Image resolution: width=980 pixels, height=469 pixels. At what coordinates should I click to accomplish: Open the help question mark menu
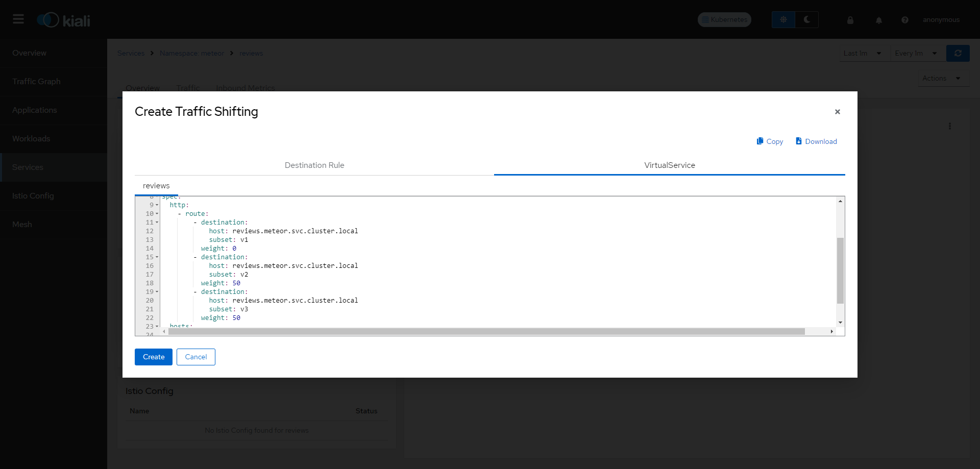tap(905, 20)
